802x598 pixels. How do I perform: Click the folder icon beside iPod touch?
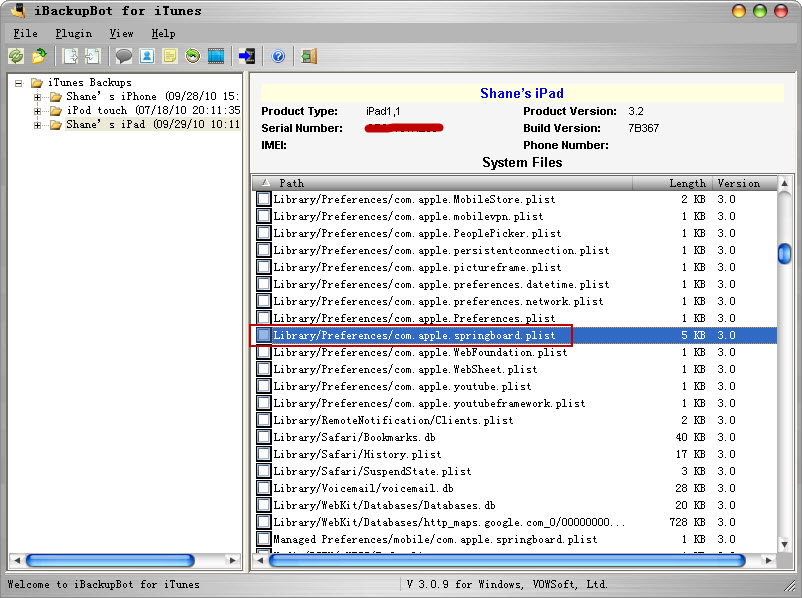coord(56,110)
